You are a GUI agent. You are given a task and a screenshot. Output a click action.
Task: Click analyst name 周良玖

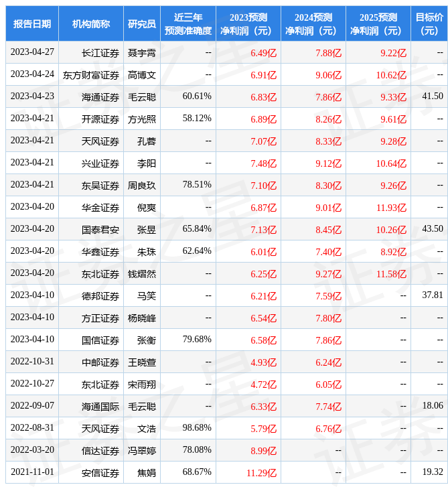tap(142, 186)
